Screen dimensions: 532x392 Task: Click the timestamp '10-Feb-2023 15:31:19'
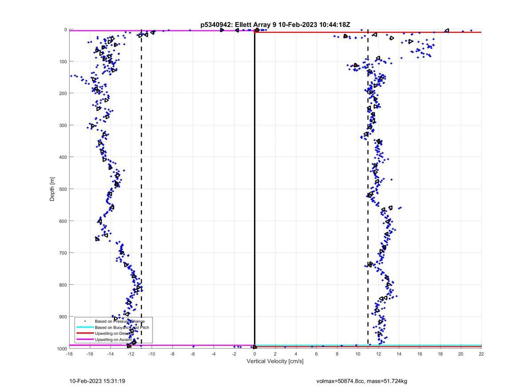pos(97,381)
